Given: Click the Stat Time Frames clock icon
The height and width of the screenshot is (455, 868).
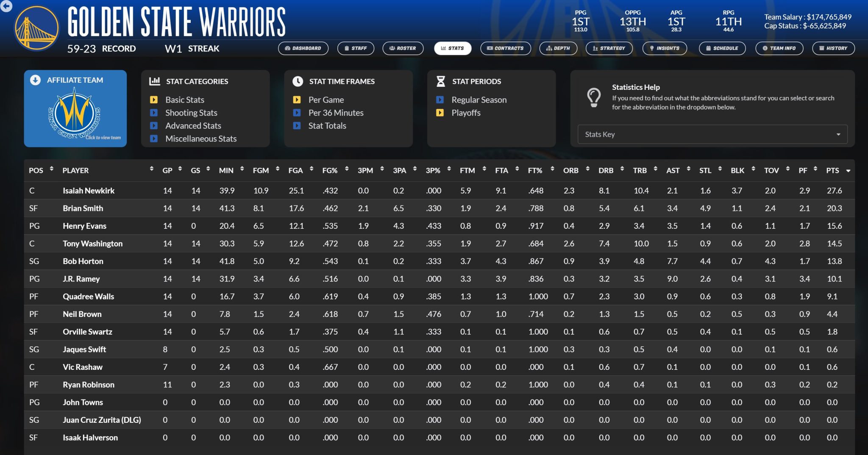Looking at the screenshot, I should (298, 81).
